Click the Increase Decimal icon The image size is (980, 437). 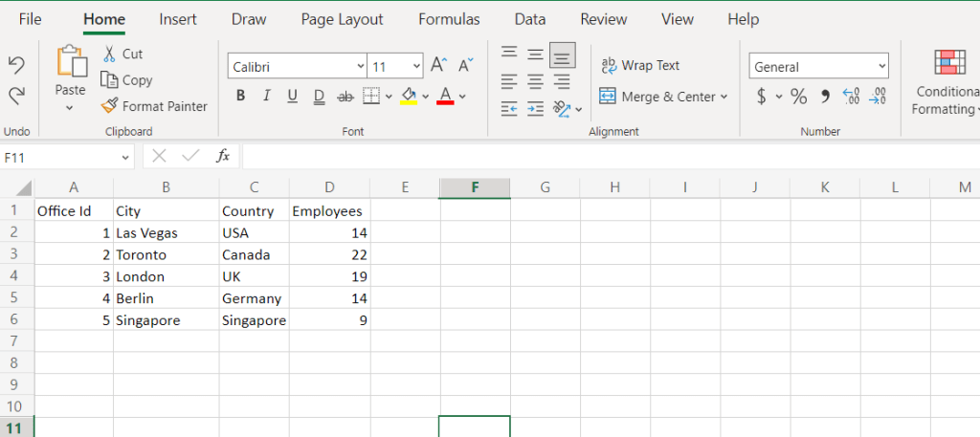tap(850, 97)
